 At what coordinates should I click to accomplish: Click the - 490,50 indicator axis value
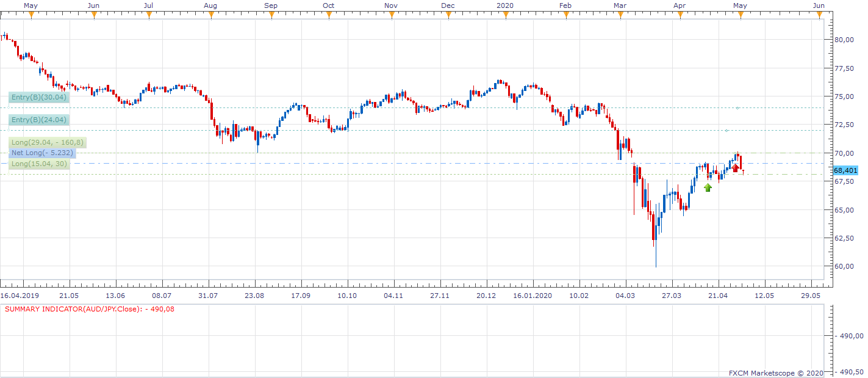tap(848, 372)
